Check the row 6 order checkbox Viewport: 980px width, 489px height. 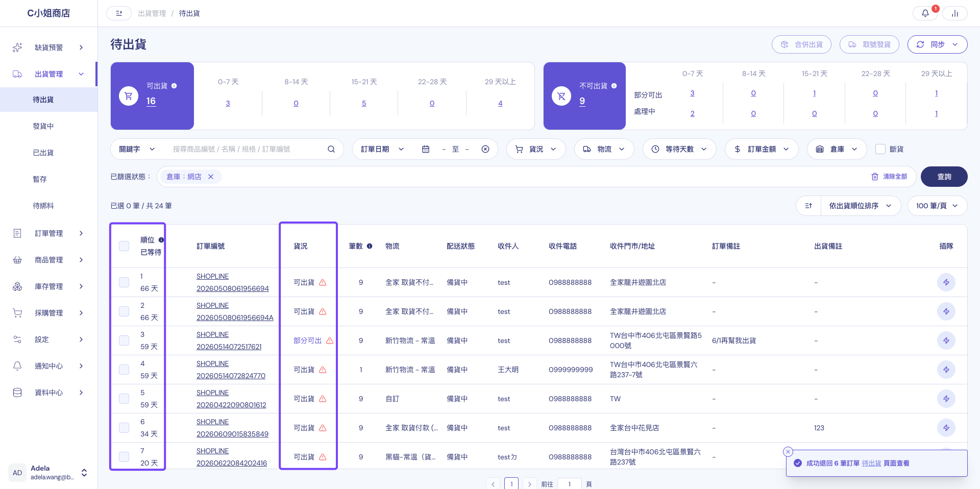[124, 428]
